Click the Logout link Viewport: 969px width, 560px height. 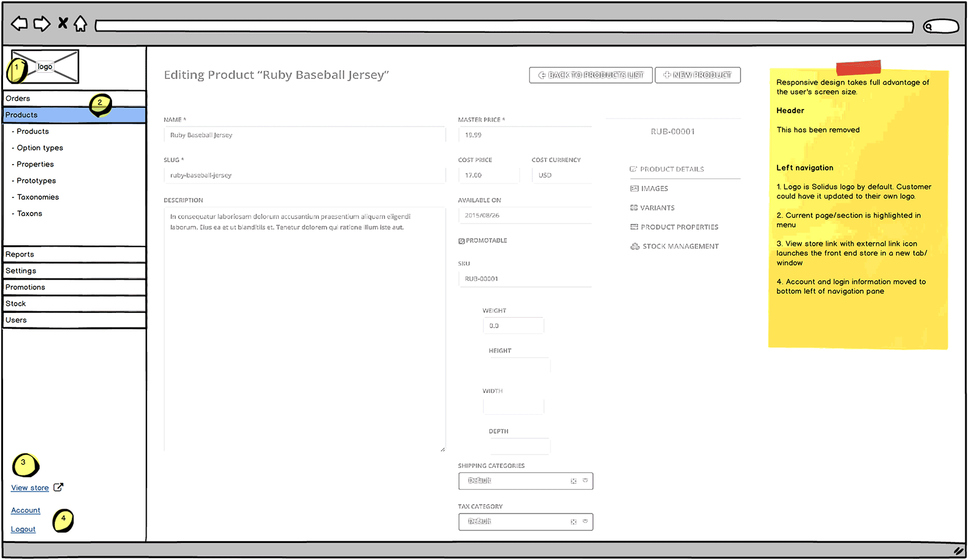pyautogui.click(x=23, y=529)
